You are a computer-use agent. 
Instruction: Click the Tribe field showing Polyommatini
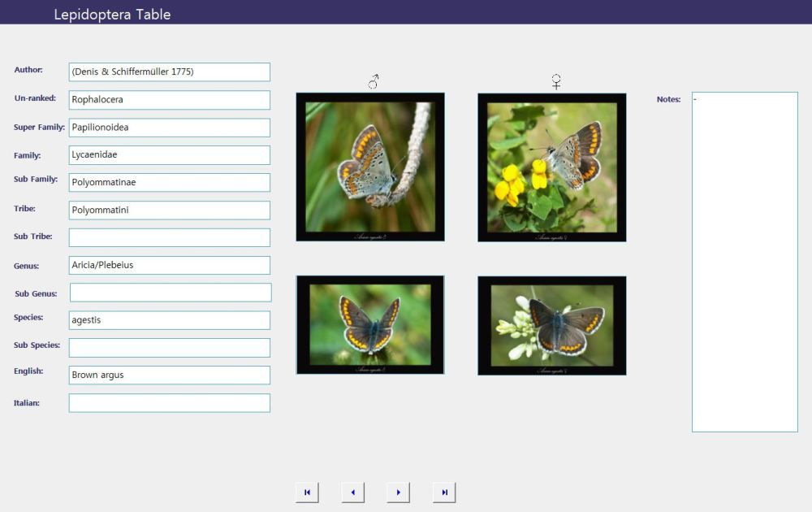(169, 210)
